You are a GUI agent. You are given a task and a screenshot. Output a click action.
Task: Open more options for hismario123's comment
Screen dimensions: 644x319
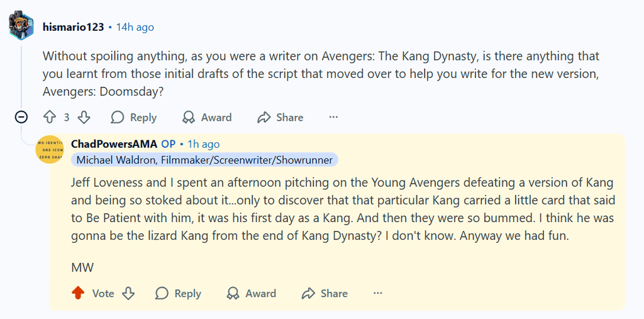333,117
